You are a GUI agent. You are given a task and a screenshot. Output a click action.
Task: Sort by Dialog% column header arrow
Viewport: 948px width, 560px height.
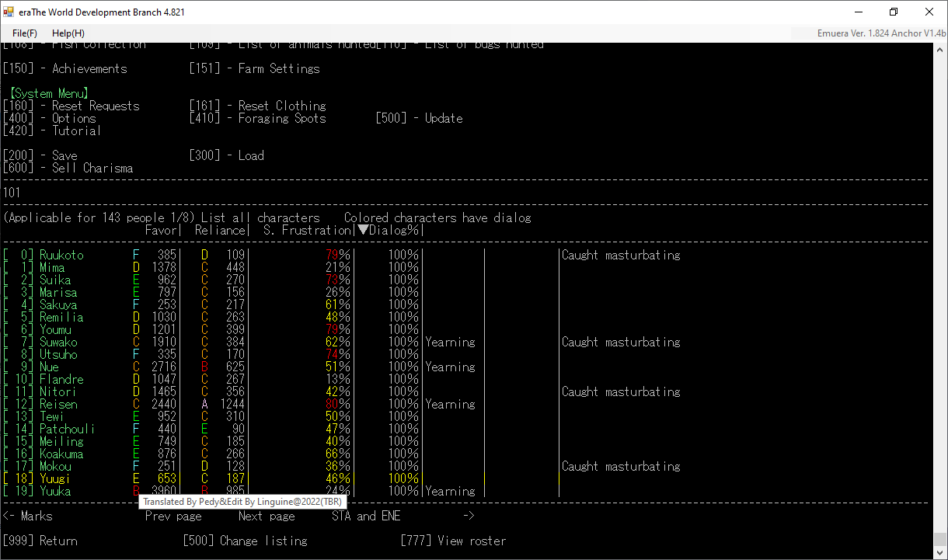363,230
